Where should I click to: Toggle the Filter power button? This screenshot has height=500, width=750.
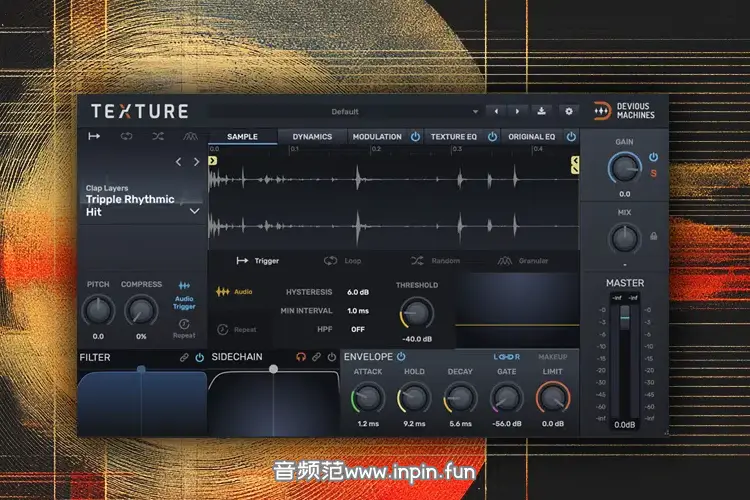coord(199,357)
